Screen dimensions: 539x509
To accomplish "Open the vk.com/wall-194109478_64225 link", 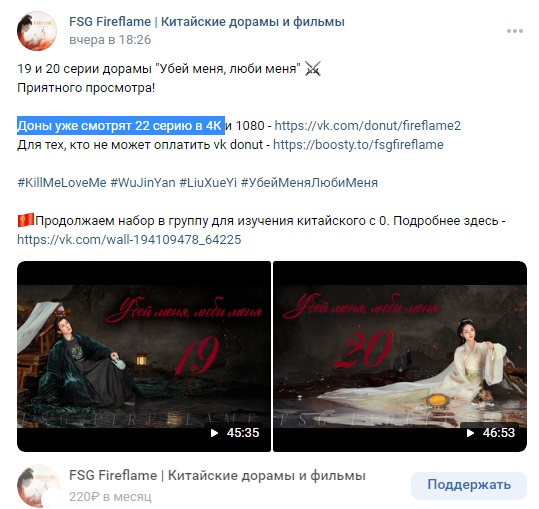I will point(129,239).
